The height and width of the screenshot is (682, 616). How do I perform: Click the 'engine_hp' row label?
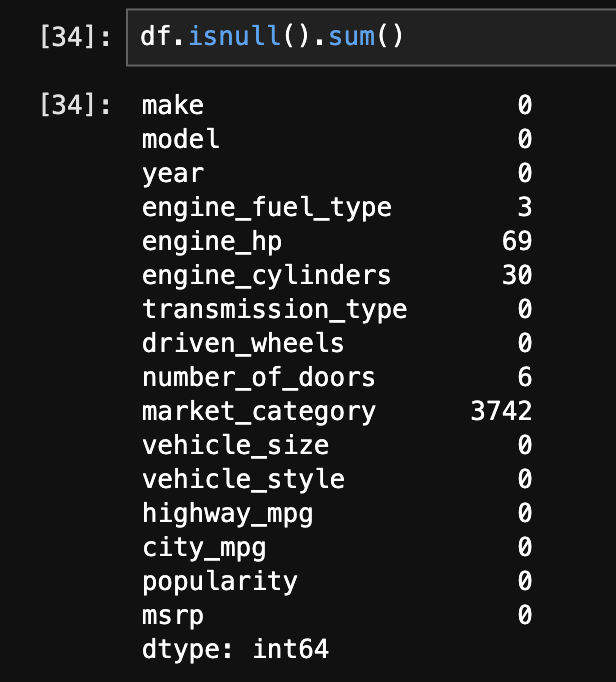212,241
